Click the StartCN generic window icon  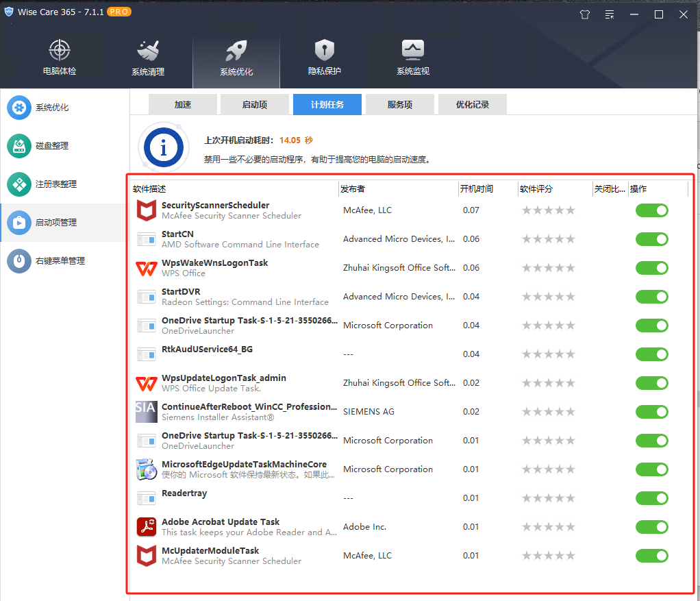tap(147, 240)
